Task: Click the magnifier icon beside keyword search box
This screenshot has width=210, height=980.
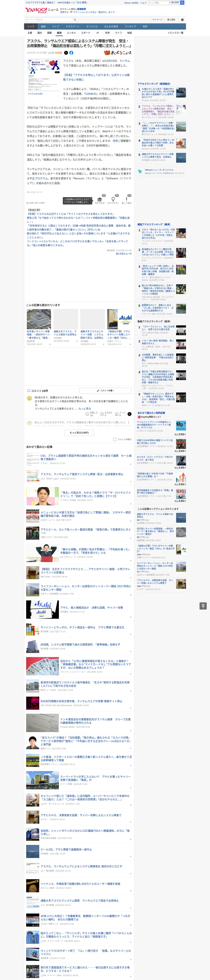Action: [75, 20]
